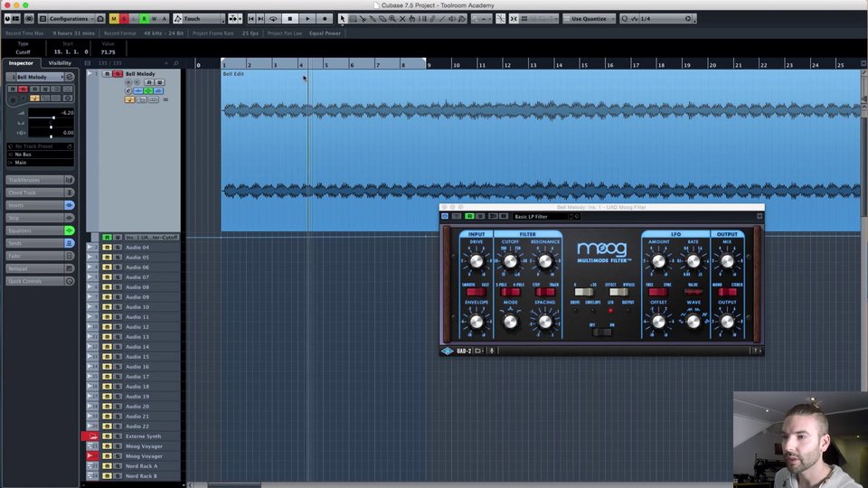Image resolution: width=868 pixels, height=488 pixels.
Task: Toggle the Mono Stereo output switch
Action: [x=727, y=292]
